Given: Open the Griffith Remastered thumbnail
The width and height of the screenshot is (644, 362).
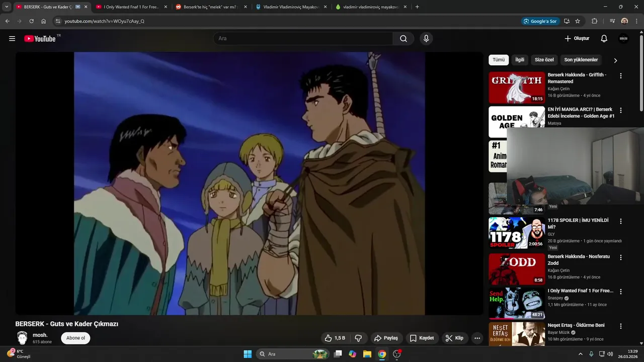Looking at the screenshot, I should coord(517,87).
